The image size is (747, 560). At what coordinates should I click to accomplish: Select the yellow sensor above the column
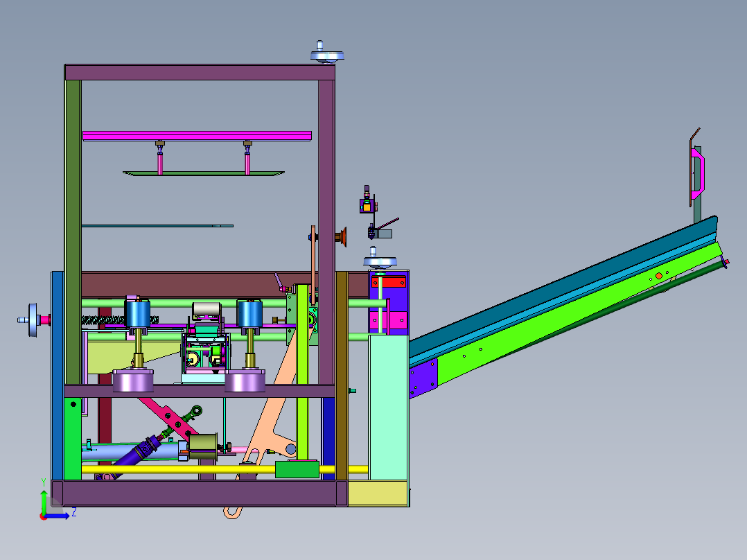(367, 207)
